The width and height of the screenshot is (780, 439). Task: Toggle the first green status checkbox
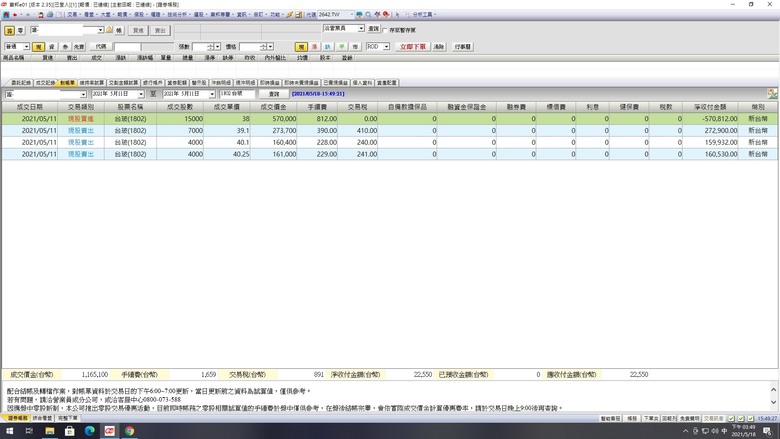731,419
